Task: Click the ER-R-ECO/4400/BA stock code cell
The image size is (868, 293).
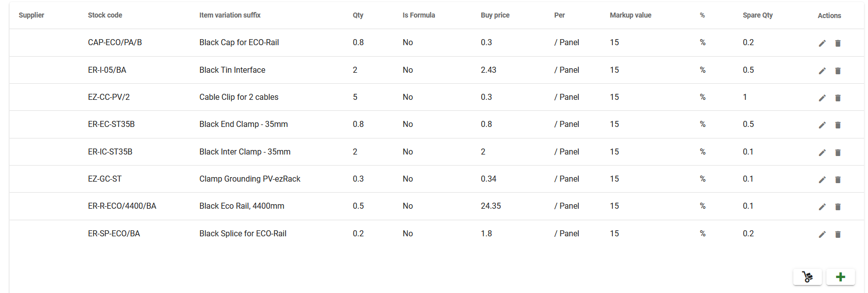Action: (122, 206)
